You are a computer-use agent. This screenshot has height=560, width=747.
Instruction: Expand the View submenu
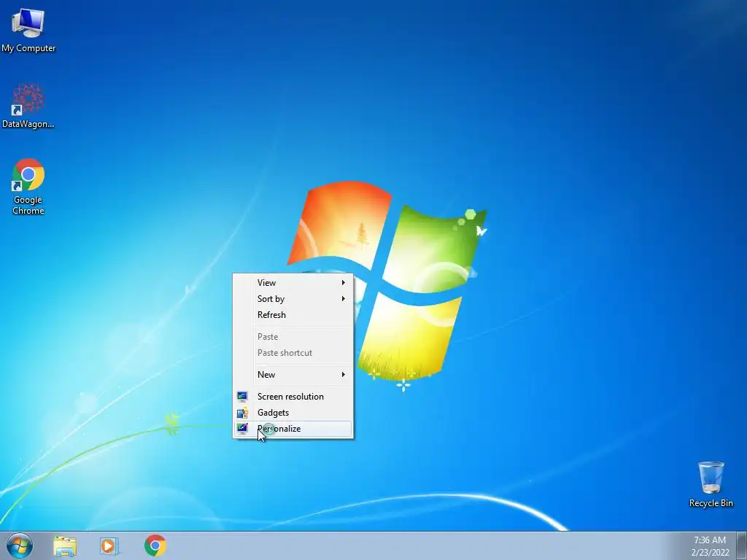293,283
